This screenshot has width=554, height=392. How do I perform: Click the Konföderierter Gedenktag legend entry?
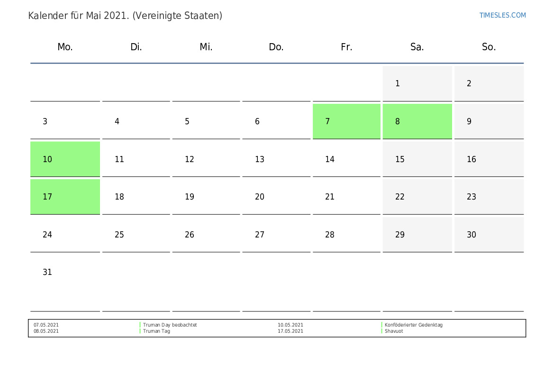click(x=413, y=325)
